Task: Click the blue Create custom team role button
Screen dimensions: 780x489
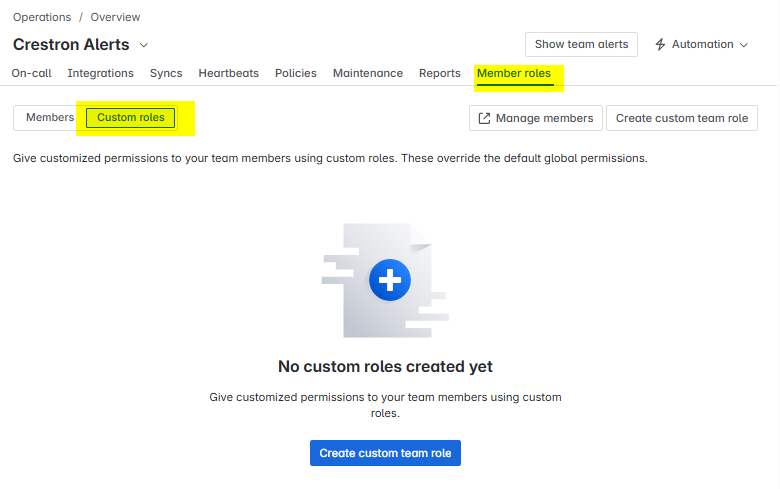Action: coord(385,453)
